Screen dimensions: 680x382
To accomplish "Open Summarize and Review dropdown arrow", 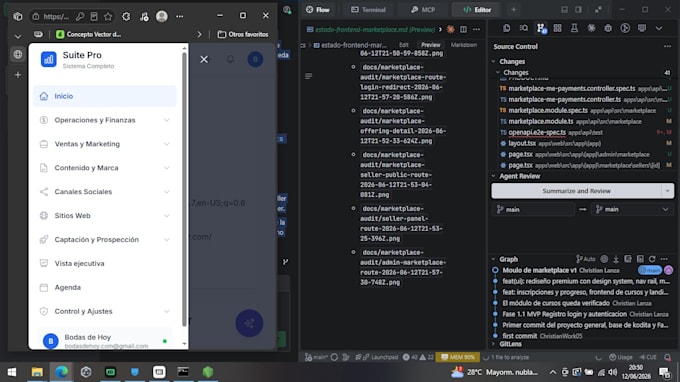I will coord(667,191).
